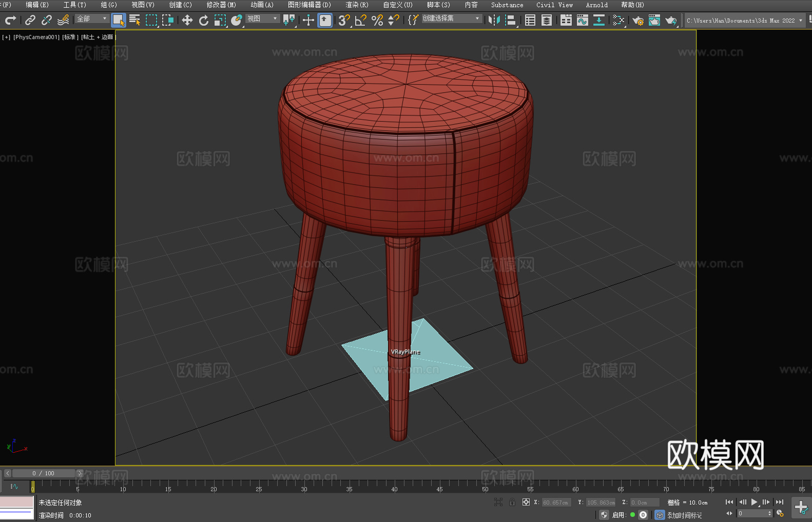This screenshot has height=522, width=812.
Task: Activate the Select and Move tool
Action: pos(187,20)
